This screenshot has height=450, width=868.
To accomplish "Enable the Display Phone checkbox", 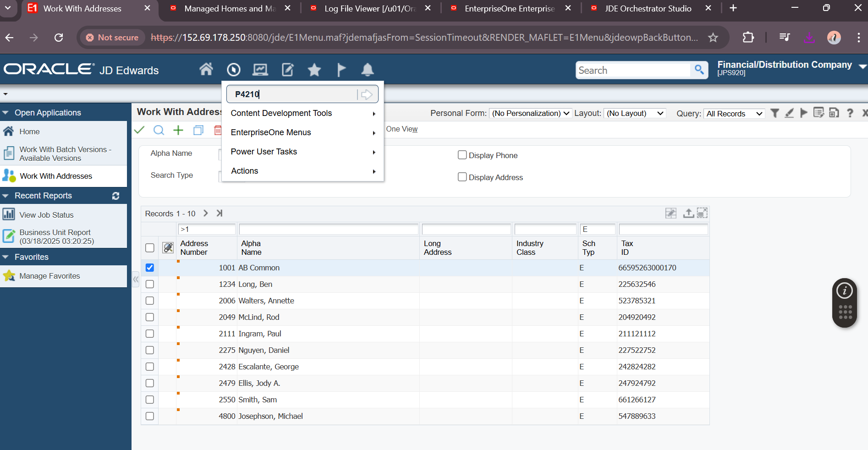I will point(462,155).
